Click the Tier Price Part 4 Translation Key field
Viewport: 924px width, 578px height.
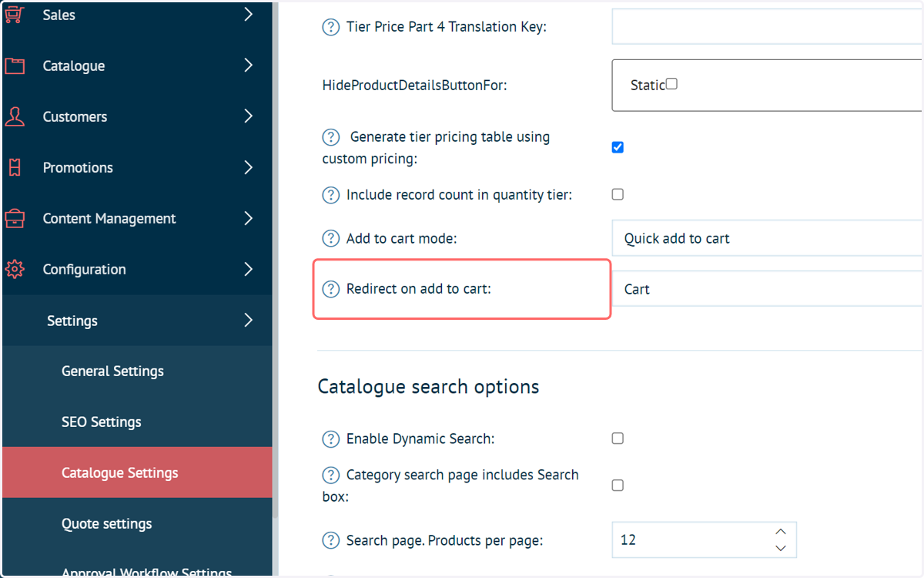(768, 27)
